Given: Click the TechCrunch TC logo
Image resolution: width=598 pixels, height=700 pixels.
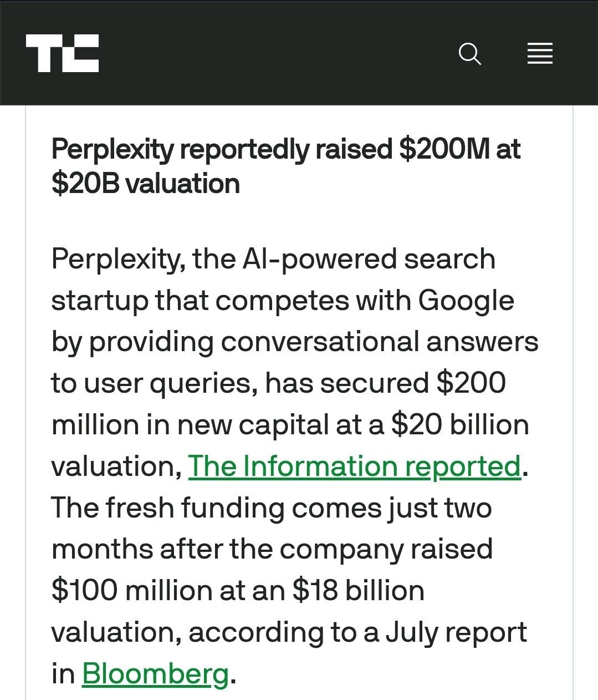Looking at the screenshot, I should pos(62,53).
